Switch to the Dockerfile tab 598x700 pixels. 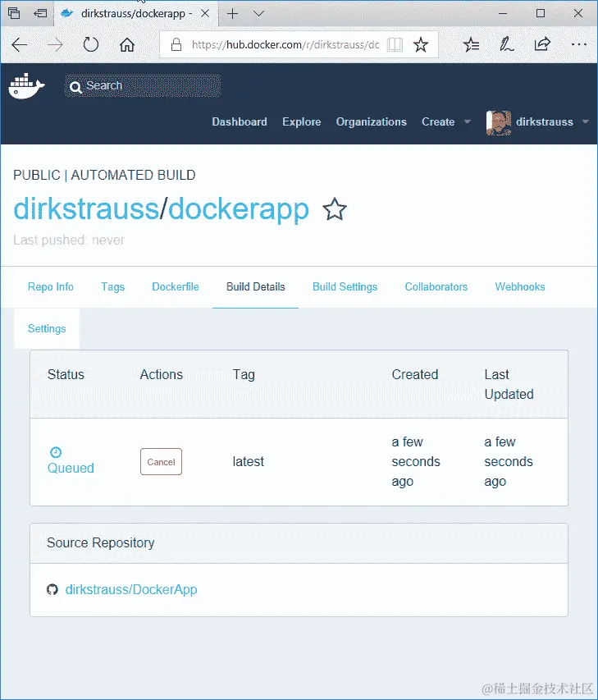pos(176,286)
